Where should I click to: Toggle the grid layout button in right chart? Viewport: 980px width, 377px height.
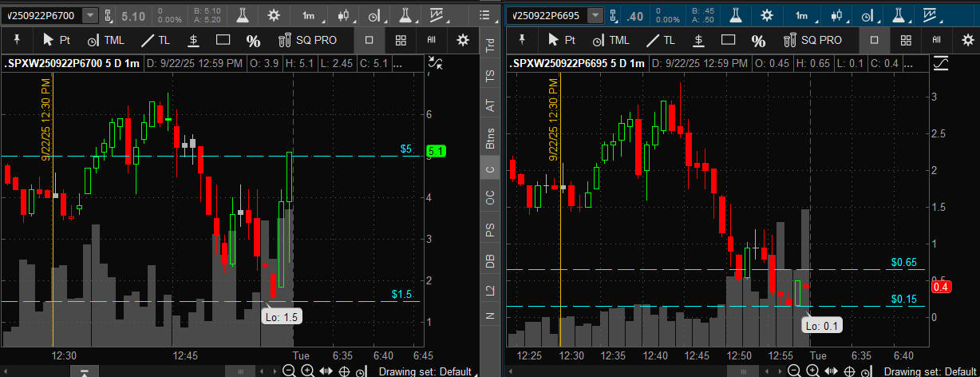pyautogui.click(x=904, y=40)
